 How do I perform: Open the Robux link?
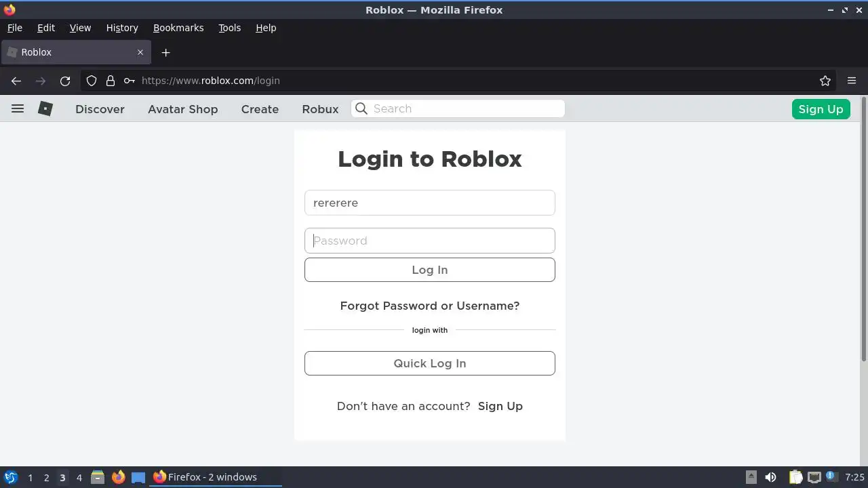(320, 109)
